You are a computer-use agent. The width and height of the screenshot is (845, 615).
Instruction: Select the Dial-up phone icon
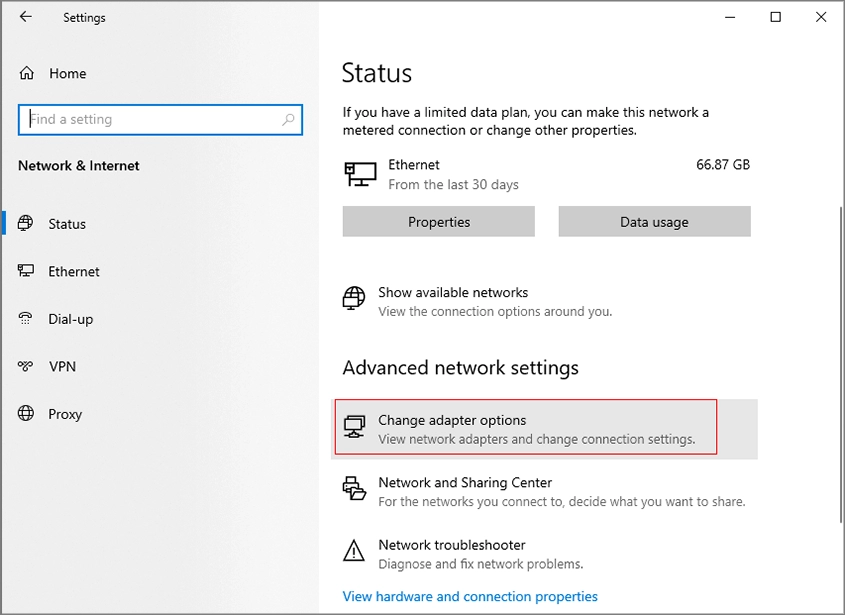(25, 318)
